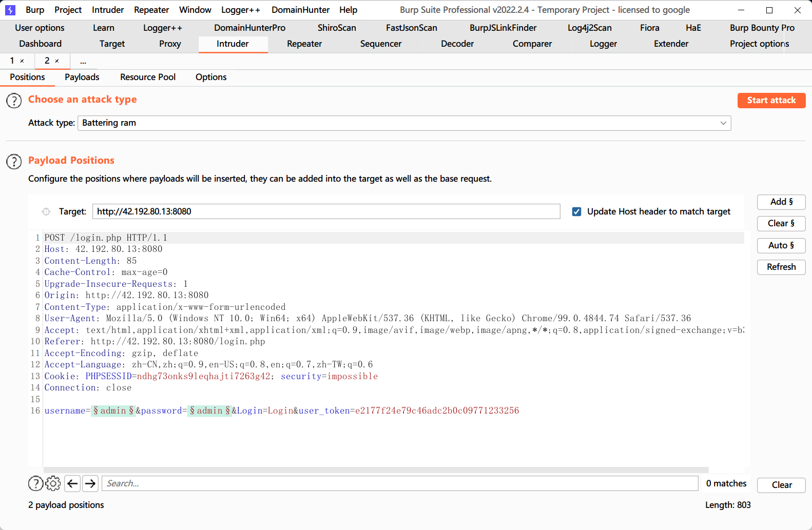
Task: Switch to Decoder tab
Action: pyautogui.click(x=457, y=44)
